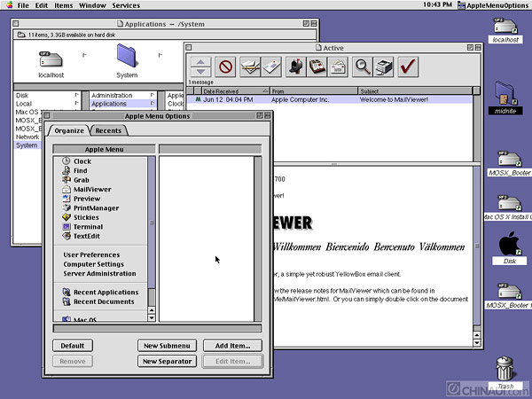Viewport: 532px width, 399px height.
Task: Click the printer icon in the mail toolbar
Action: click(383, 66)
